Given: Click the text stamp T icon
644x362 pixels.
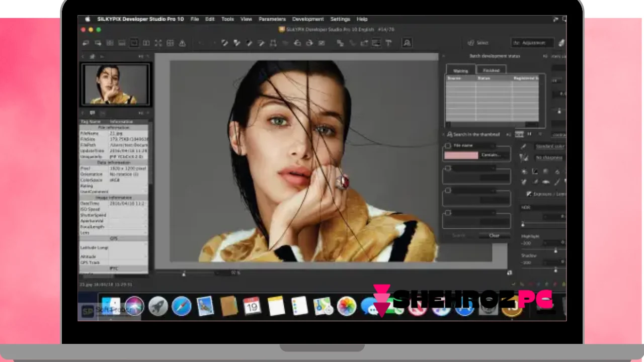Looking at the screenshot, I should pos(388,43).
